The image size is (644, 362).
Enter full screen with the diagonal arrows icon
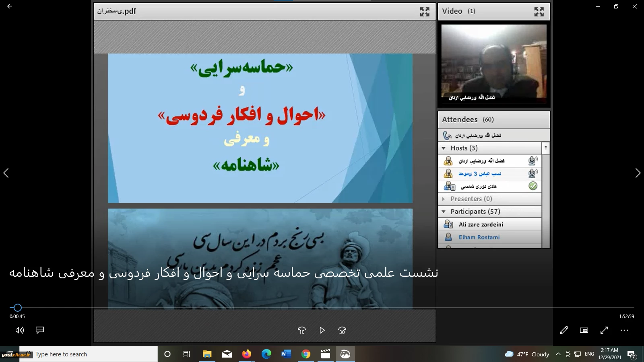pyautogui.click(x=604, y=330)
